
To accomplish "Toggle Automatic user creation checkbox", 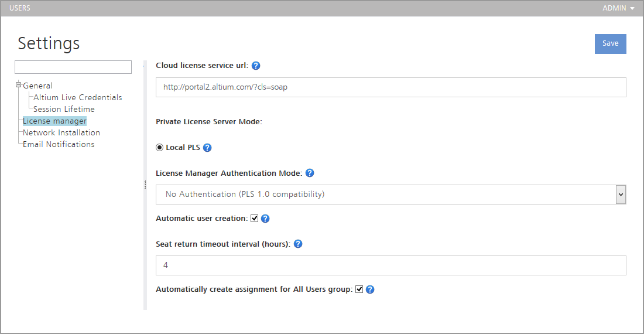I will [x=255, y=219].
